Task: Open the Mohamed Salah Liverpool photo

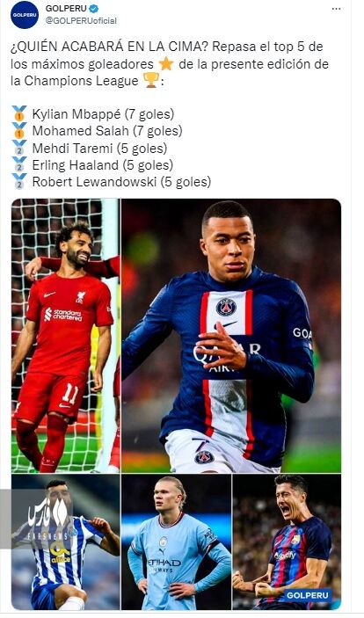Action: coord(65,336)
